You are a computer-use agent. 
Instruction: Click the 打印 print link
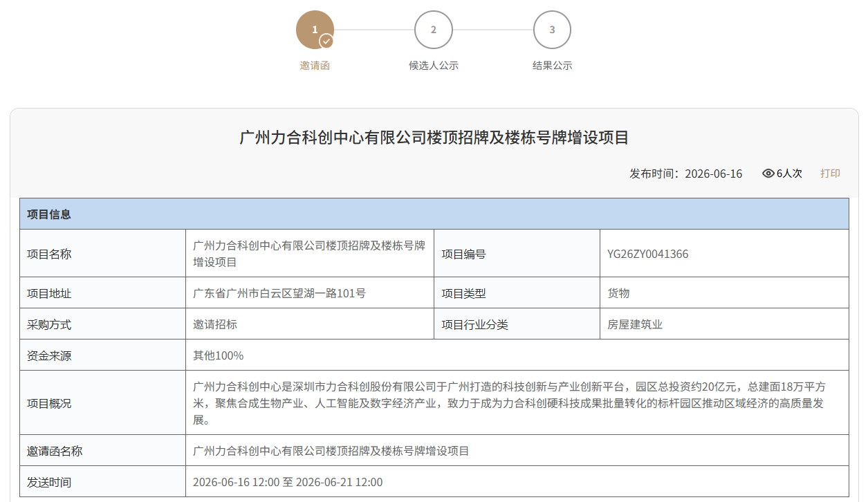tap(830, 174)
